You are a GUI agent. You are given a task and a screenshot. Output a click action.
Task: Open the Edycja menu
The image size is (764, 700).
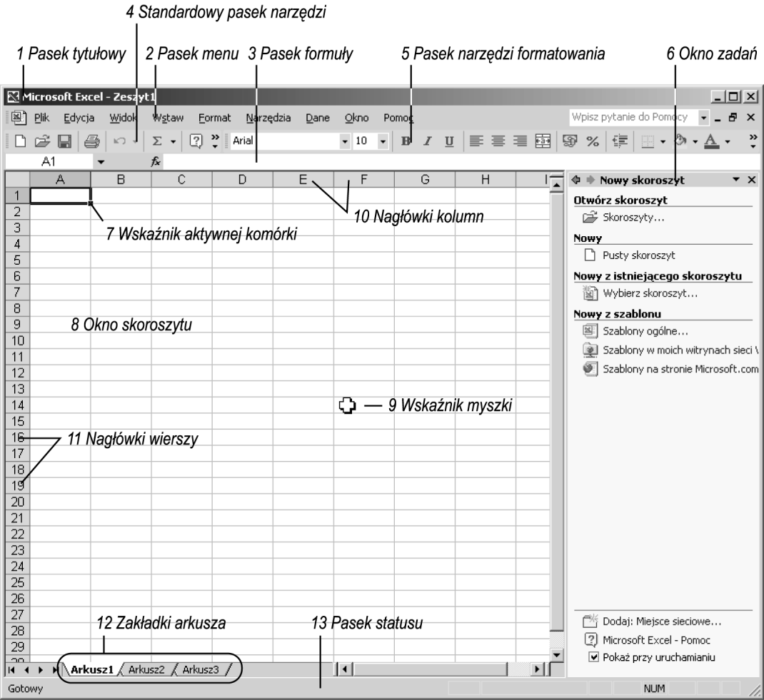pyautogui.click(x=79, y=118)
